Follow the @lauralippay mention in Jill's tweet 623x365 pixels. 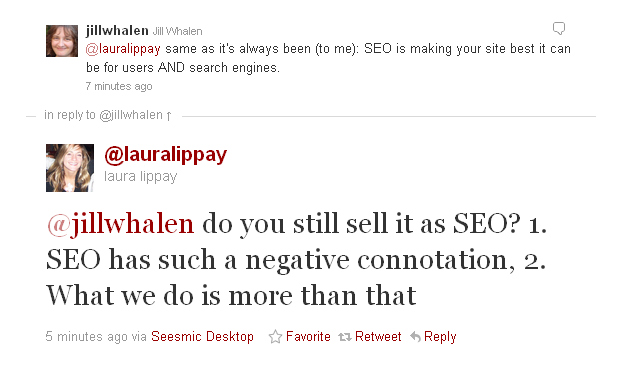click(x=123, y=49)
